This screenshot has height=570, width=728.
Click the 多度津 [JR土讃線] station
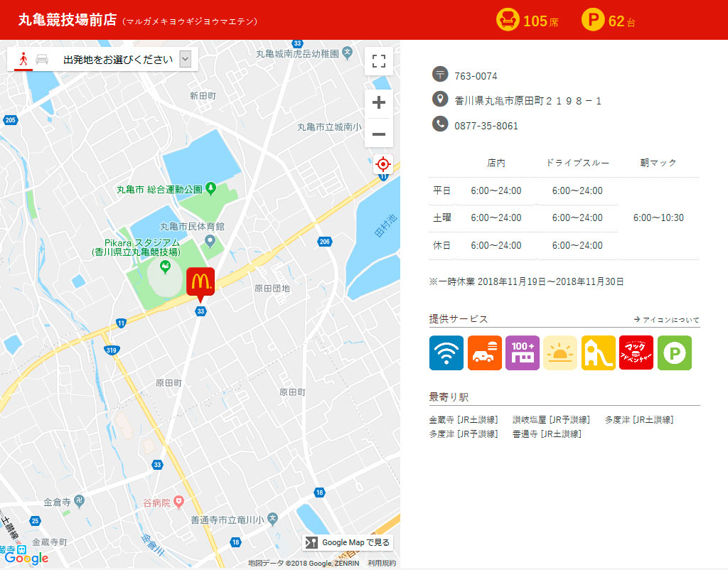click(x=639, y=419)
